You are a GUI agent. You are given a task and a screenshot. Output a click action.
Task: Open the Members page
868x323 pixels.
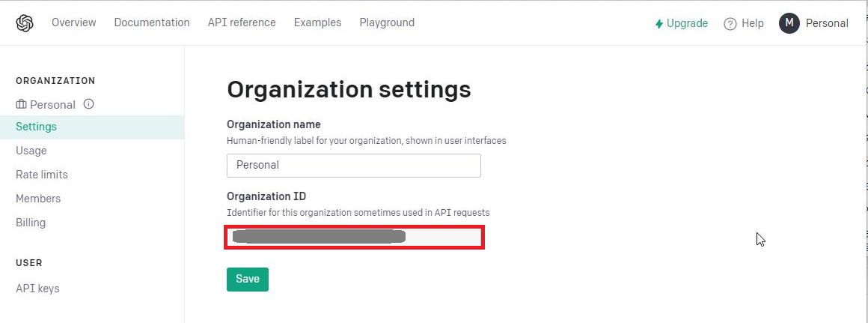pos(38,199)
